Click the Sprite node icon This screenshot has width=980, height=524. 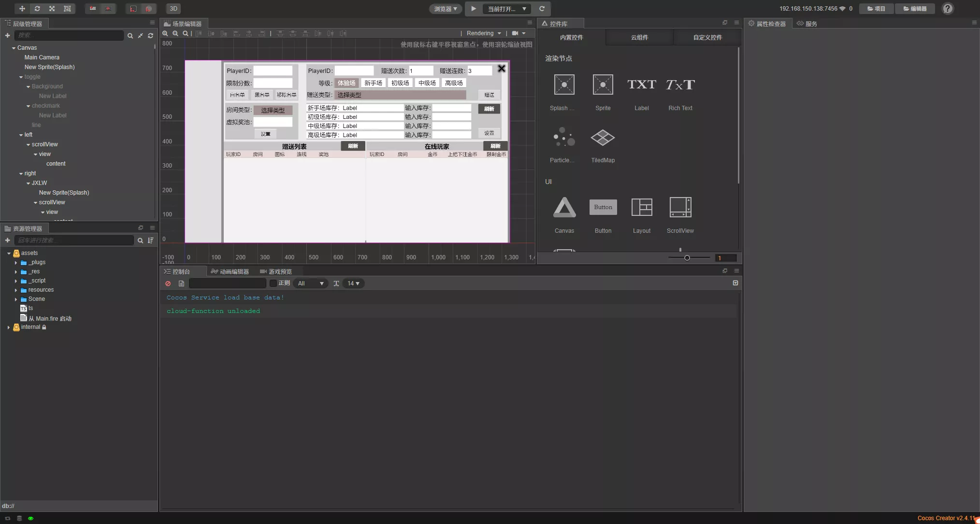point(603,85)
